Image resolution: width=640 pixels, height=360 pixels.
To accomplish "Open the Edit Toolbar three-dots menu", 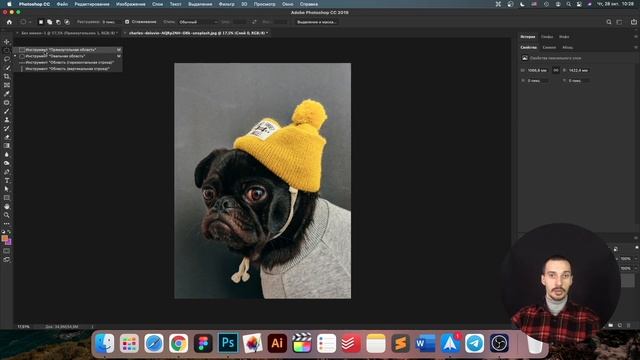I will (x=7, y=224).
